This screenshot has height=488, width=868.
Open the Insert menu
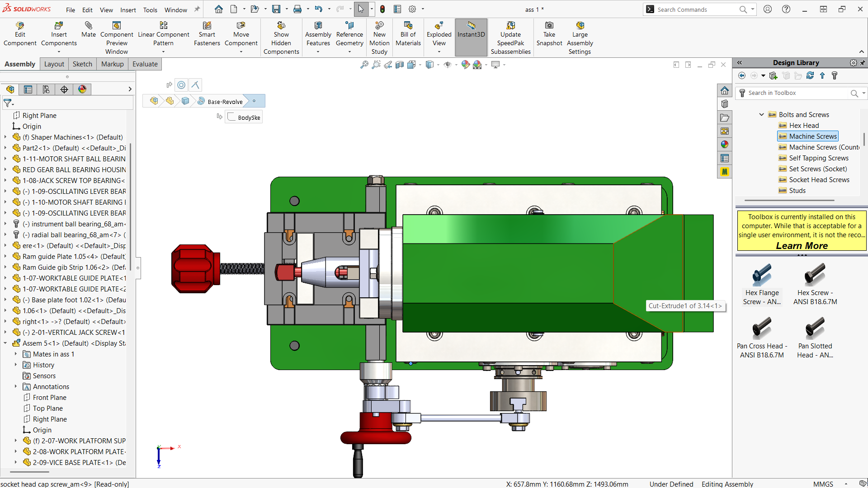[128, 9]
